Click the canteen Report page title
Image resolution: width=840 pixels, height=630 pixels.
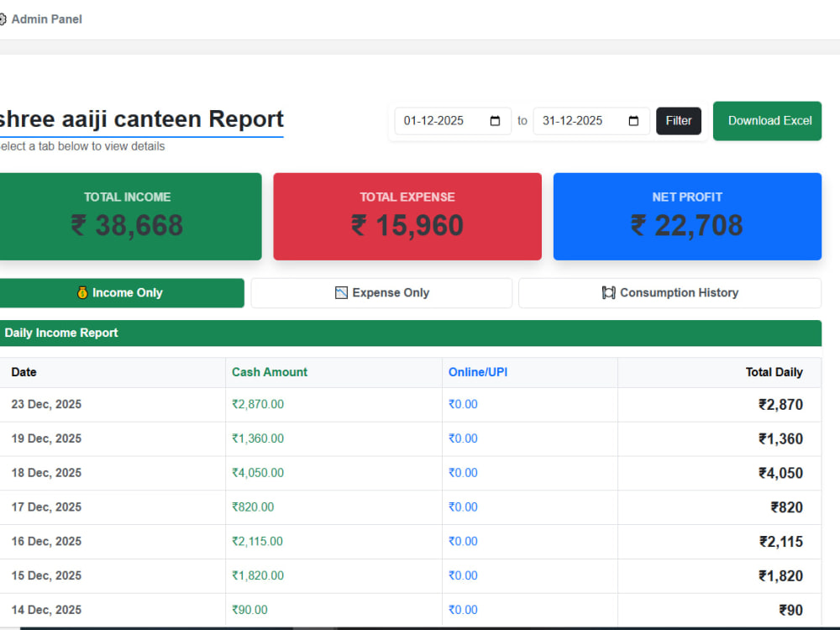(141, 119)
